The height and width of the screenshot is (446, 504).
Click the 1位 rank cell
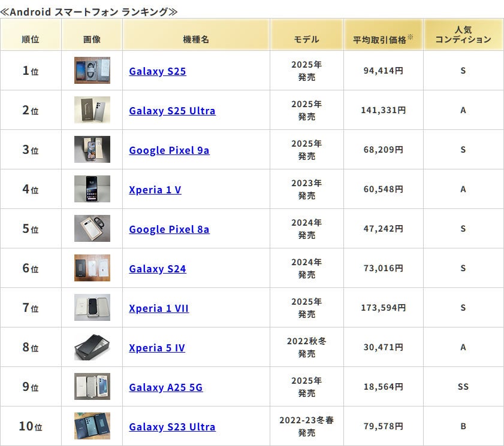click(31, 71)
